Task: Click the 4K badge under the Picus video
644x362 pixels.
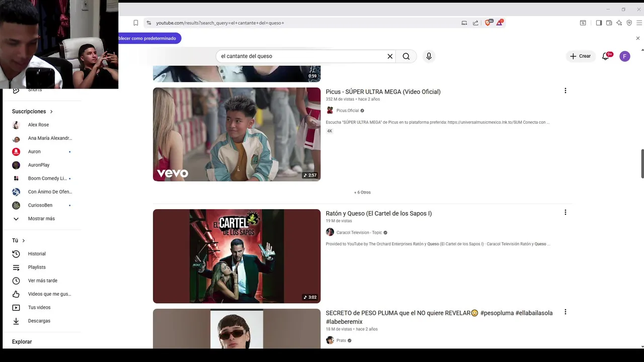Action: pyautogui.click(x=330, y=131)
